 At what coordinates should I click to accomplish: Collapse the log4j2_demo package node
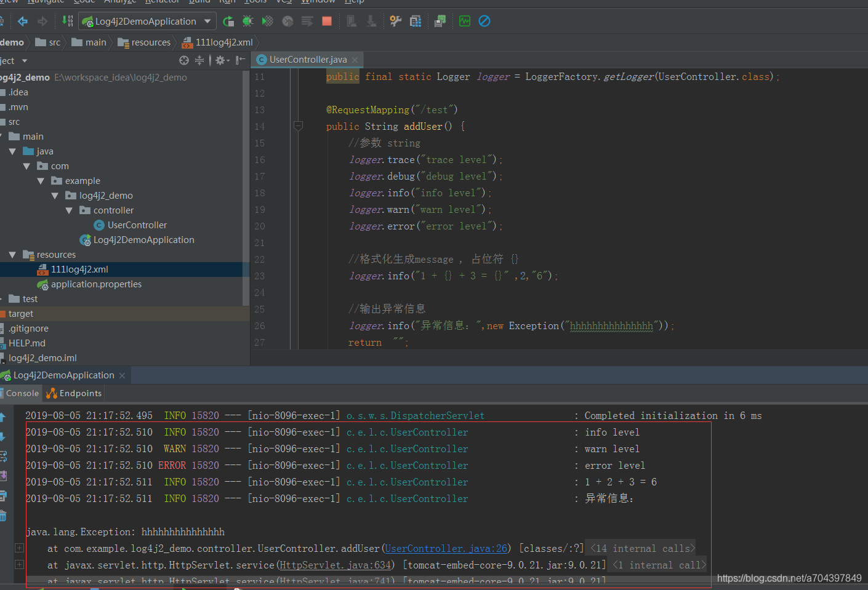click(55, 196)
